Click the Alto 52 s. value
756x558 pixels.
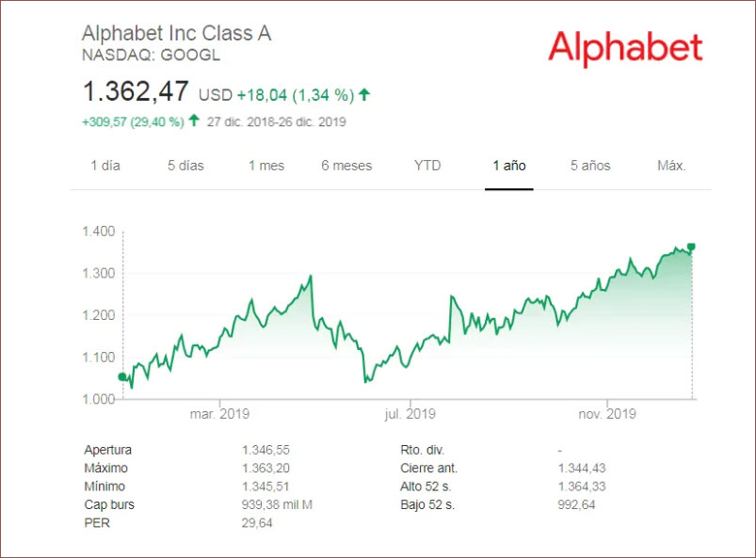pos(582,486)
